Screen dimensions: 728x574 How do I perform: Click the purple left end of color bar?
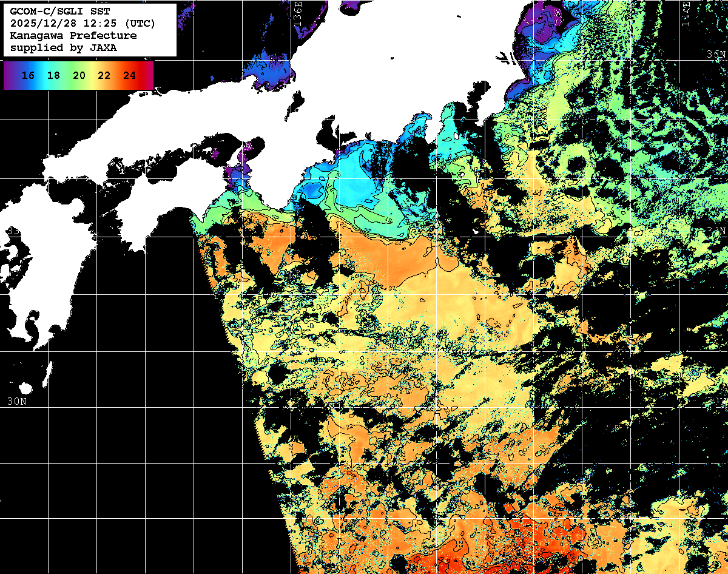tap(8, 76)
